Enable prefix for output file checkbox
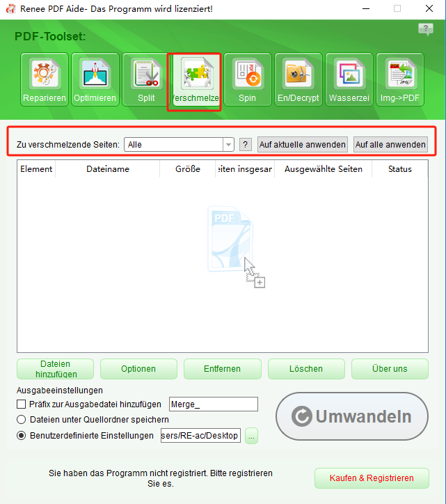The image size is (446, 504). (21, 404)
